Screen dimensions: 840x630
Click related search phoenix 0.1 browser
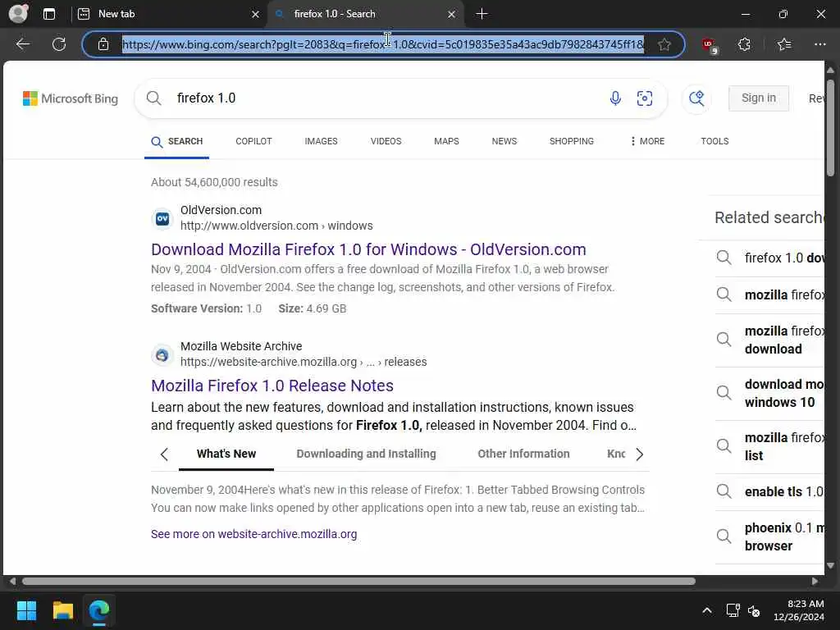point(769,536)
